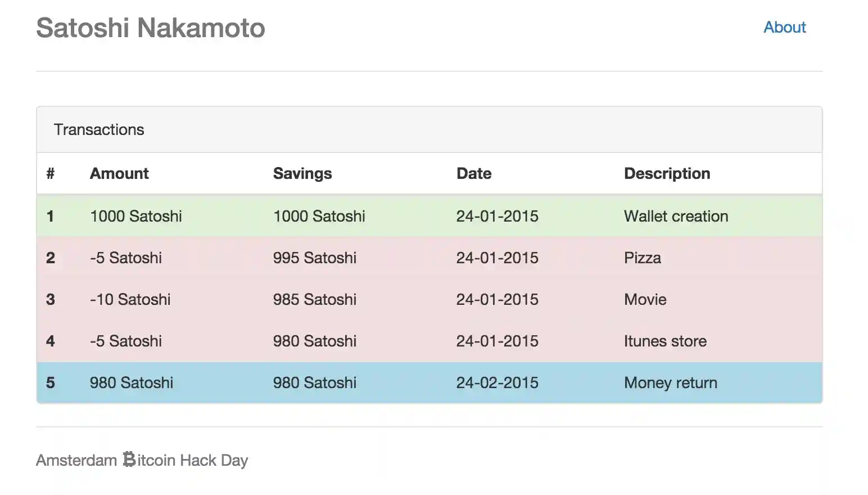Click transaction number 4 cell
Viewport: 868px width, 495px height.
tap(51, 341)
